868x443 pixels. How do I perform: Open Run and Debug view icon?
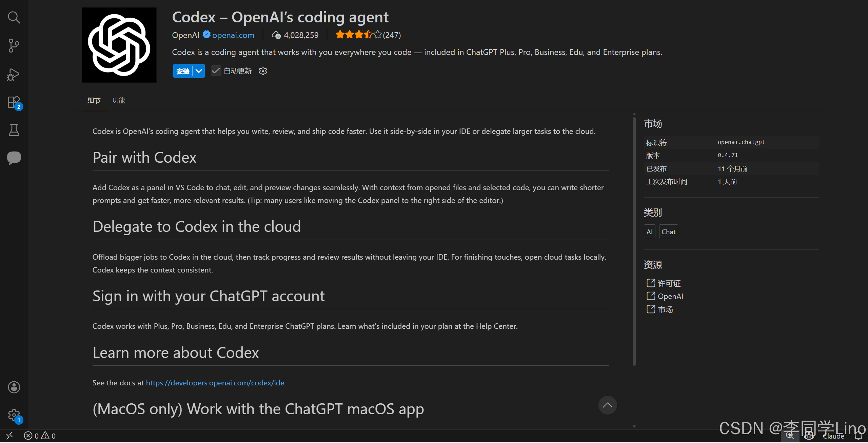point(14,74)
